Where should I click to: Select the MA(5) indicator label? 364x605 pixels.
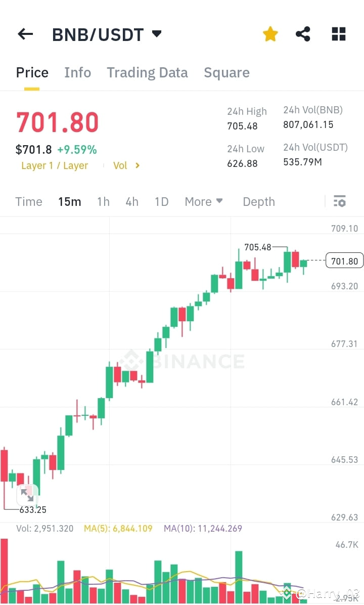point(117,528)
